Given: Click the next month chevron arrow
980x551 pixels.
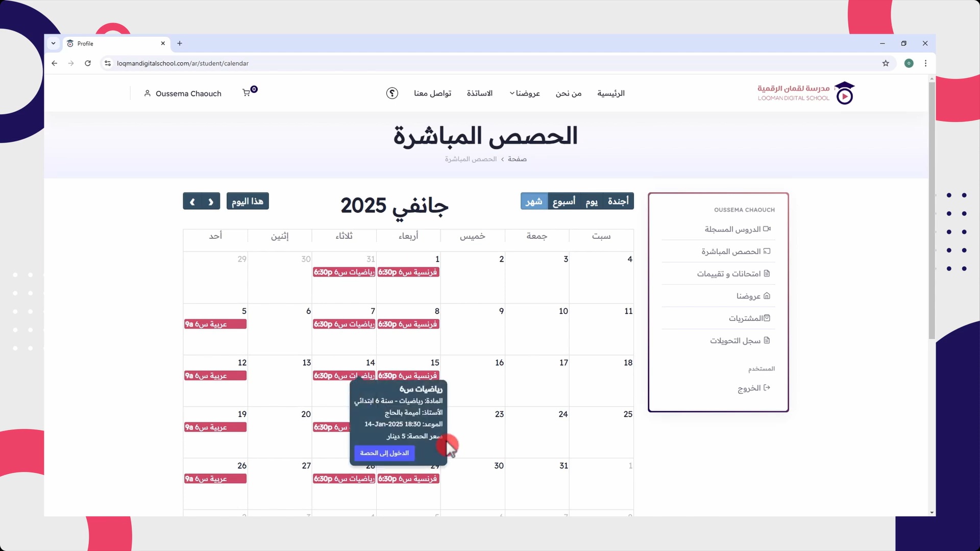Looking at the screenshot, I should pos(193,201).
